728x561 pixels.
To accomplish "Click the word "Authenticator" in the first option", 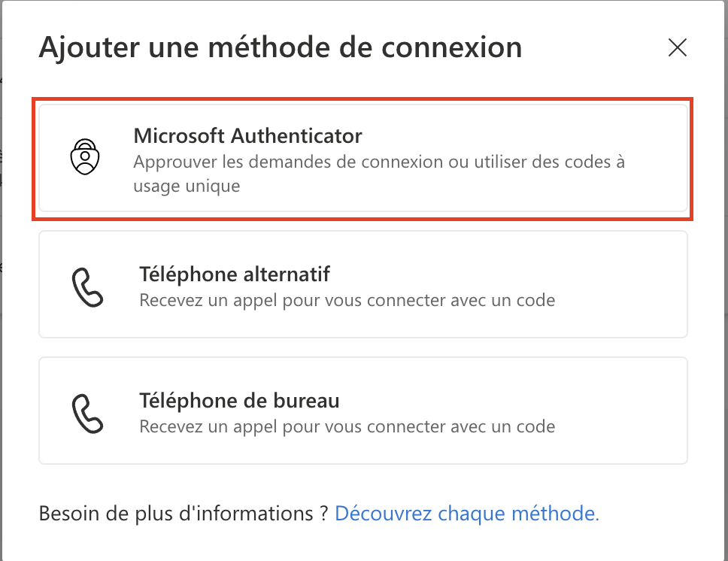I will point(296,136).
